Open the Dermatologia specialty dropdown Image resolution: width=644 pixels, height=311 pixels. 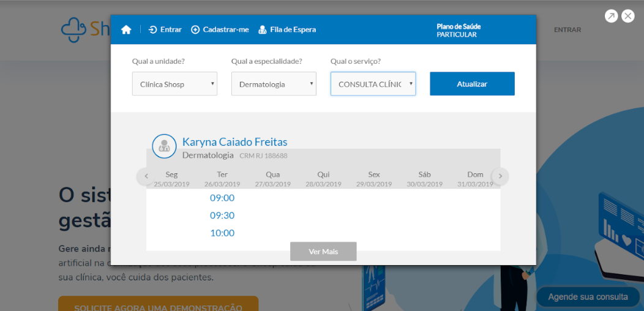(x=274, y=84)
